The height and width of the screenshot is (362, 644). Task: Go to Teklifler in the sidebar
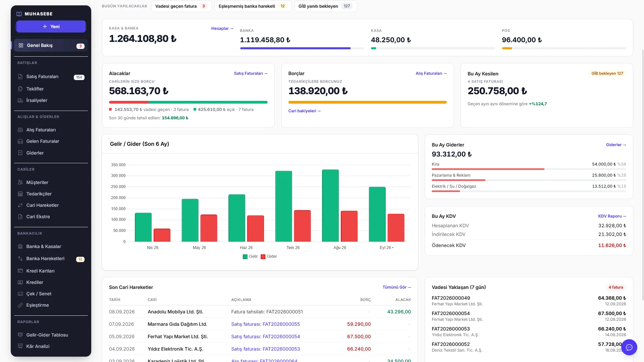pyautogui.click(x=51, y=89)
